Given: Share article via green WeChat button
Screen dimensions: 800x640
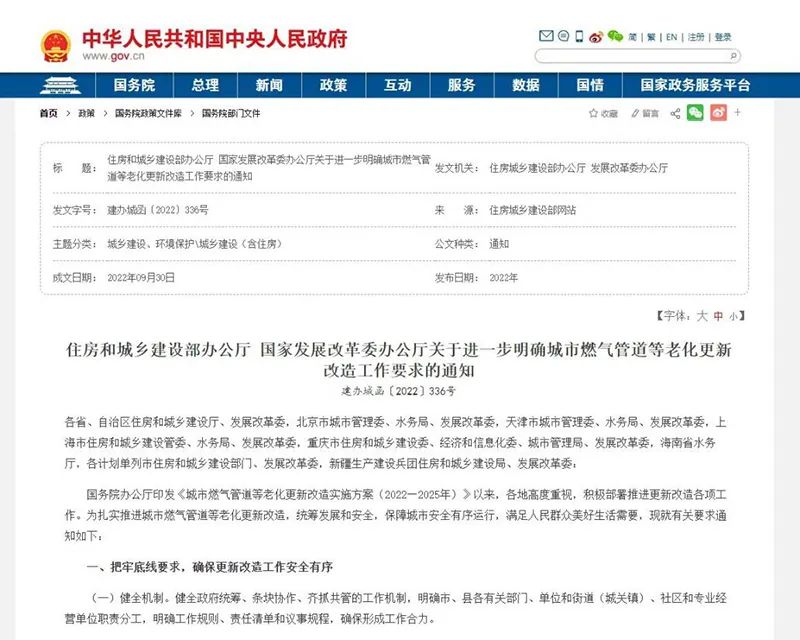Looking at the screenshot, I should (695, 112).
